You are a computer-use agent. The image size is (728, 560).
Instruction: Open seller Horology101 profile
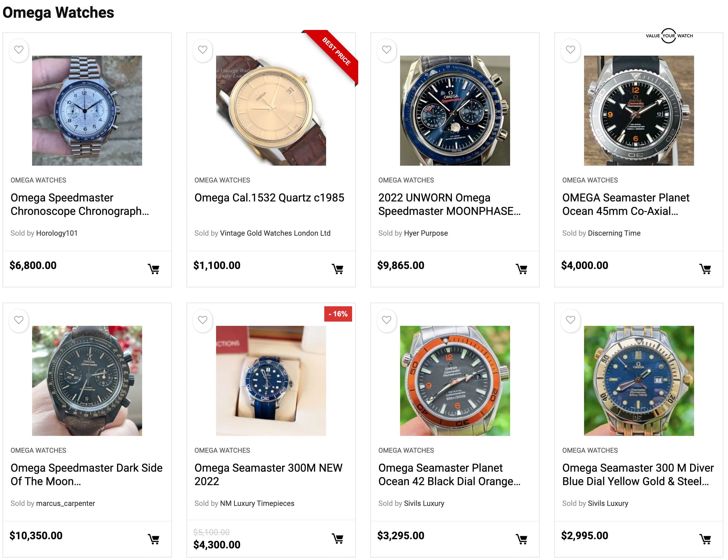[x=57, y=233]
